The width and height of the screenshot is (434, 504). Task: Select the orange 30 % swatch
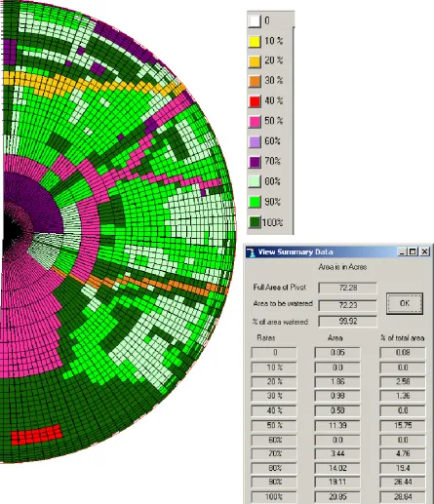pos(255,81)
